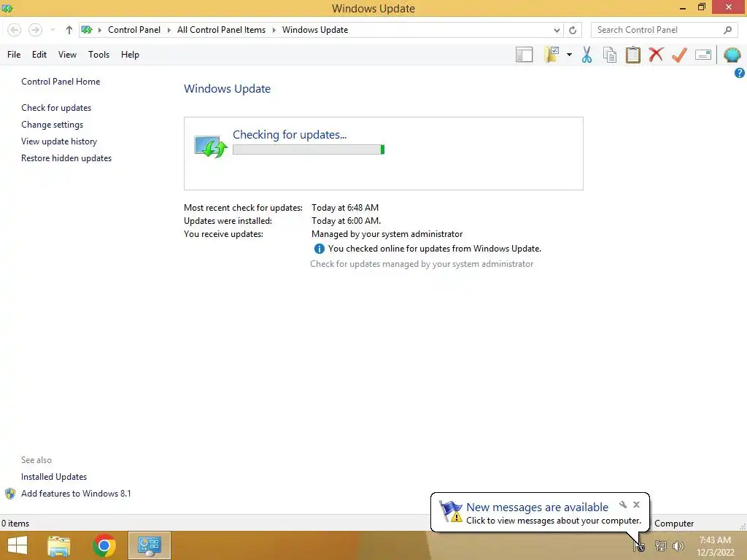Screen dimensions: 747x560
Task: Click the Windows Update refresh status icon
Action: pos(211,146)
